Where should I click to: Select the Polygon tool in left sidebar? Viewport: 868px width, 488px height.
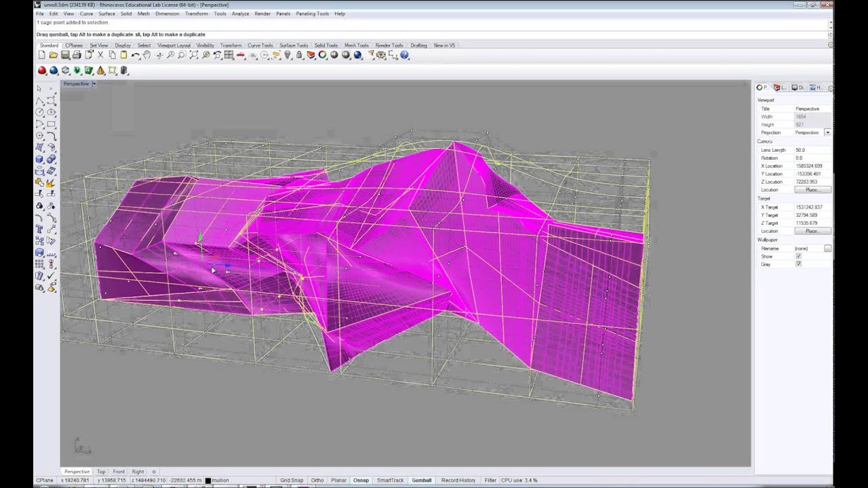coord(39,136)
